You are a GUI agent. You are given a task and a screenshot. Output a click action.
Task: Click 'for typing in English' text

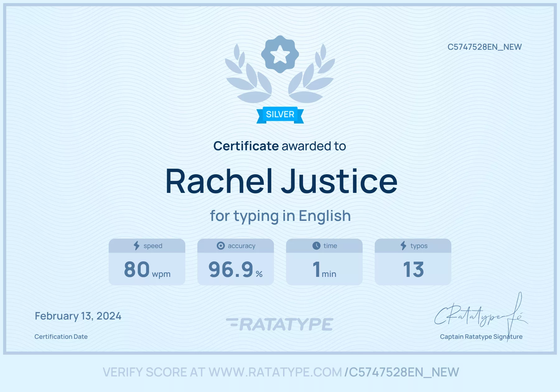point(280,216)
